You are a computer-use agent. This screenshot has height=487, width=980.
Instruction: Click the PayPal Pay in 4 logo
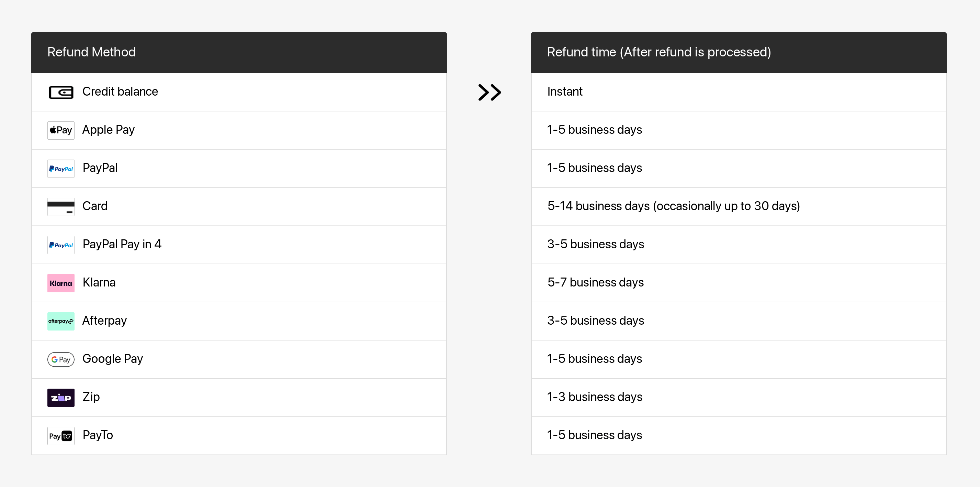61,245
